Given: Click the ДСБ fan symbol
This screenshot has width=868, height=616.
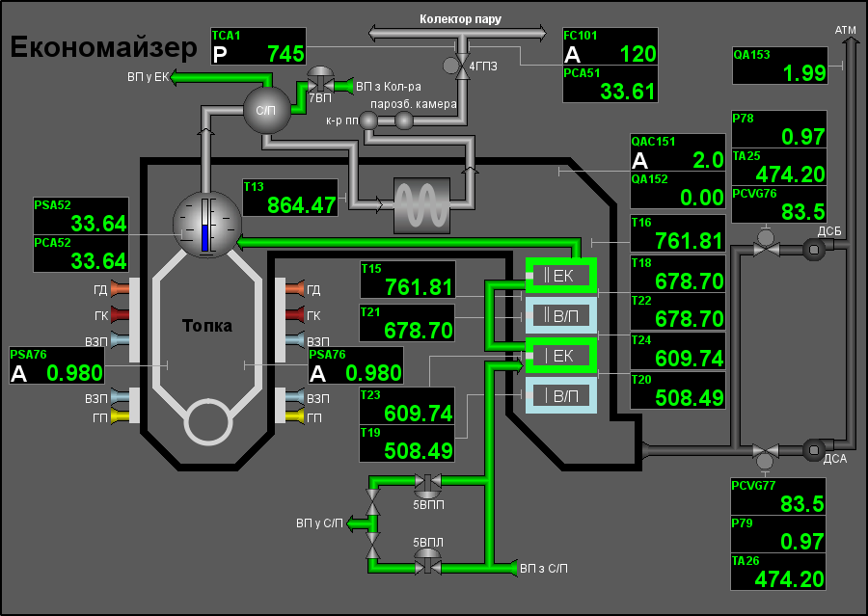Looking at the screenshot, I should click(814, 249).
